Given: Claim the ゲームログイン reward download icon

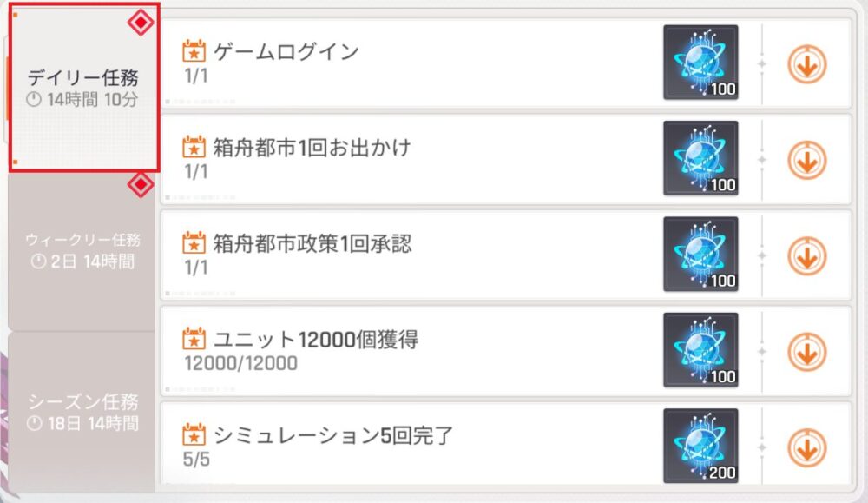Looking at the screenshot, I should [x=806, y=64].
